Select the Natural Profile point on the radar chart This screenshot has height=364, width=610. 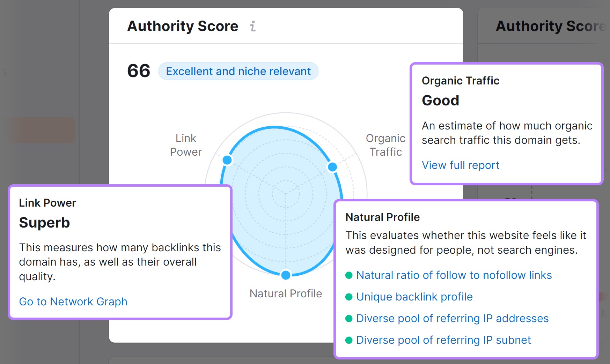[286, 275]
